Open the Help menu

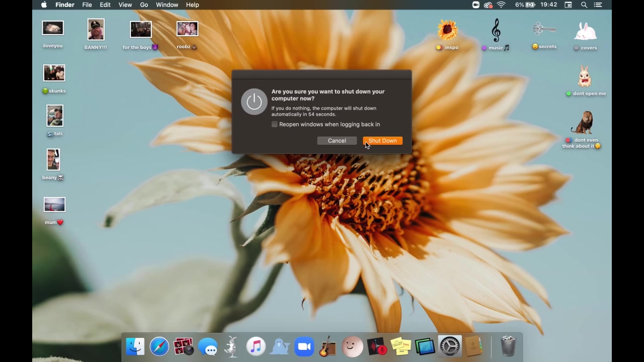[x=192, y=5]
